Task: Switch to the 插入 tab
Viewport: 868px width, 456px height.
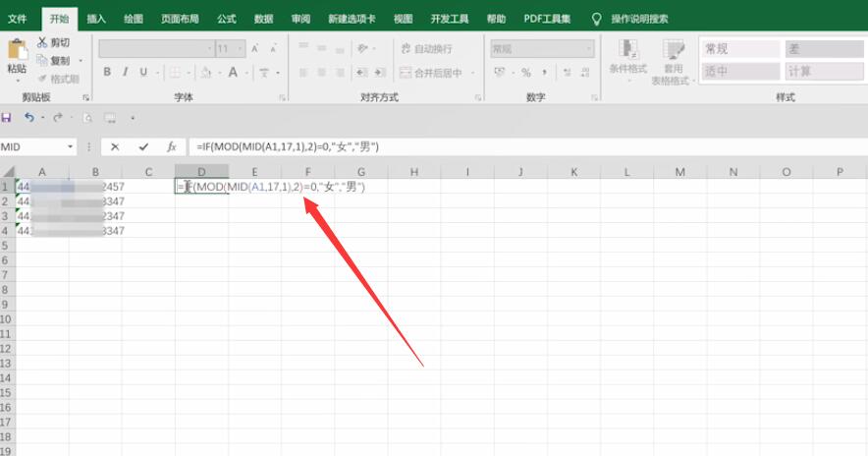Action: coord(96,19)
